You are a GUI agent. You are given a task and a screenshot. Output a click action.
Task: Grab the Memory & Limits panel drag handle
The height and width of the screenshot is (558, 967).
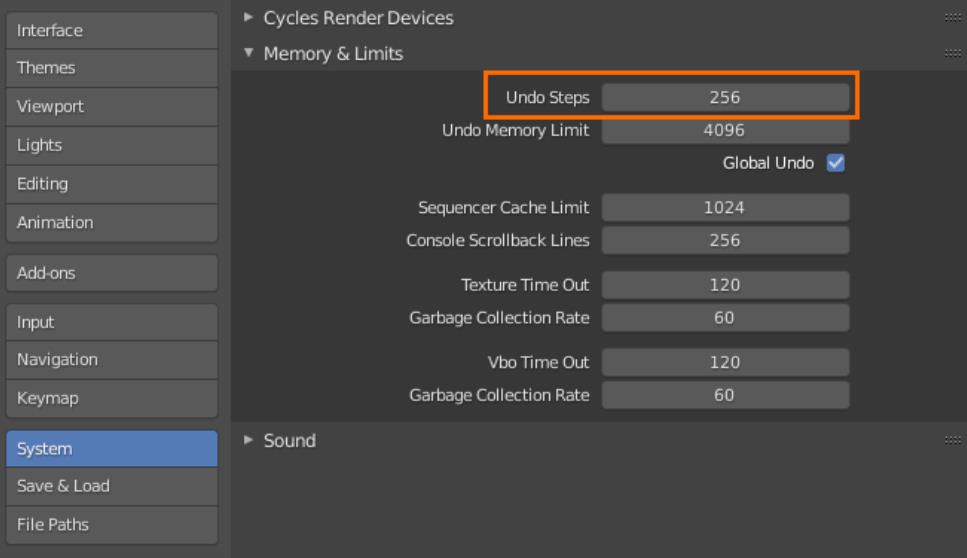tap(953, 54)
